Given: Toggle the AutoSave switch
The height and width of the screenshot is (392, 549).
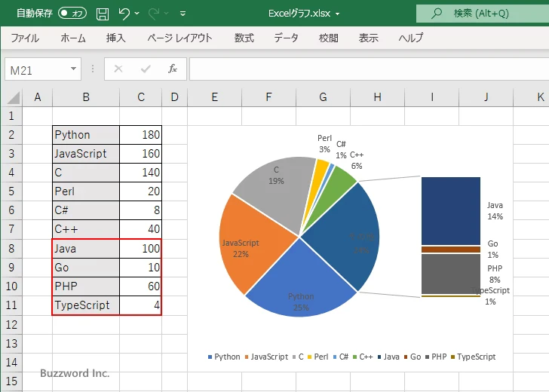Looking at the screenshot, I should (x=72, y=14).
